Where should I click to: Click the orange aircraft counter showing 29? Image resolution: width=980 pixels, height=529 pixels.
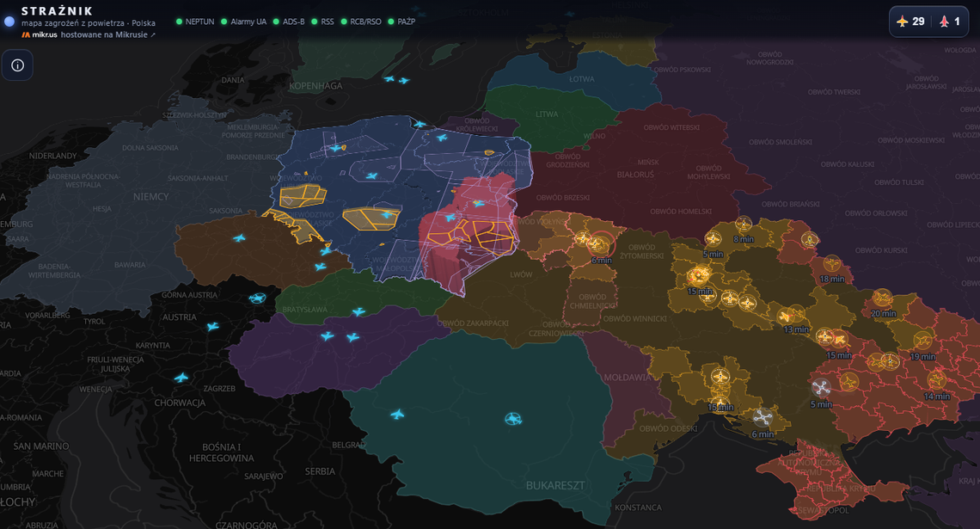pos(910,22)
